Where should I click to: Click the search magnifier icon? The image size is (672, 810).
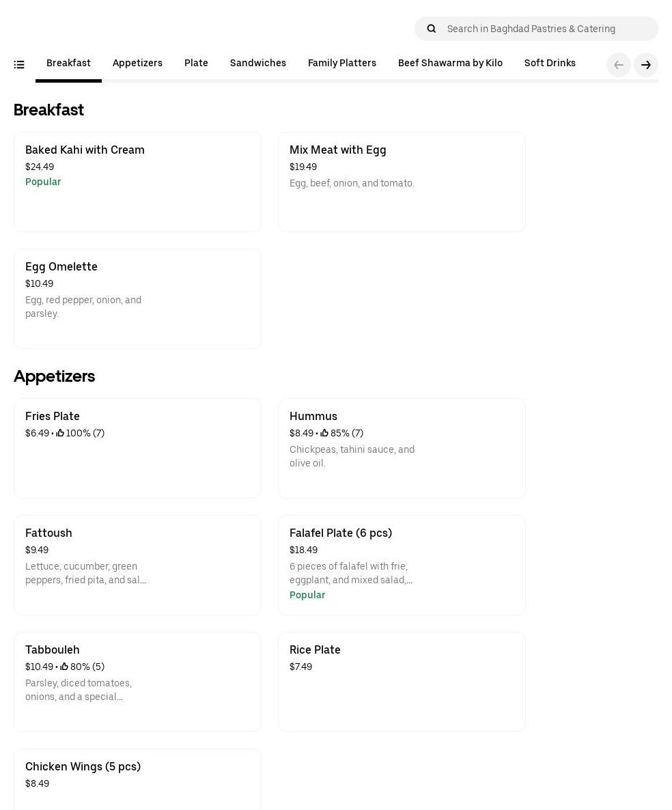(432, 29)
